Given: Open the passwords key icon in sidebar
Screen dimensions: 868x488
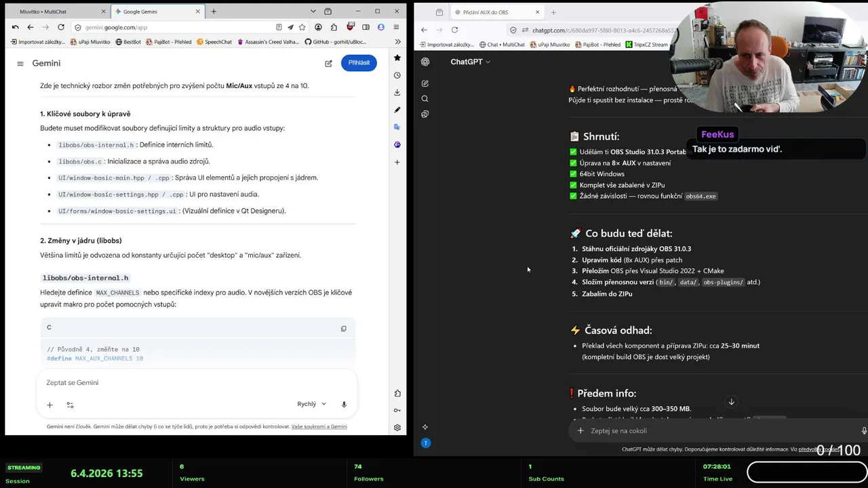Looking at the screenshot, I should (397, 410).
